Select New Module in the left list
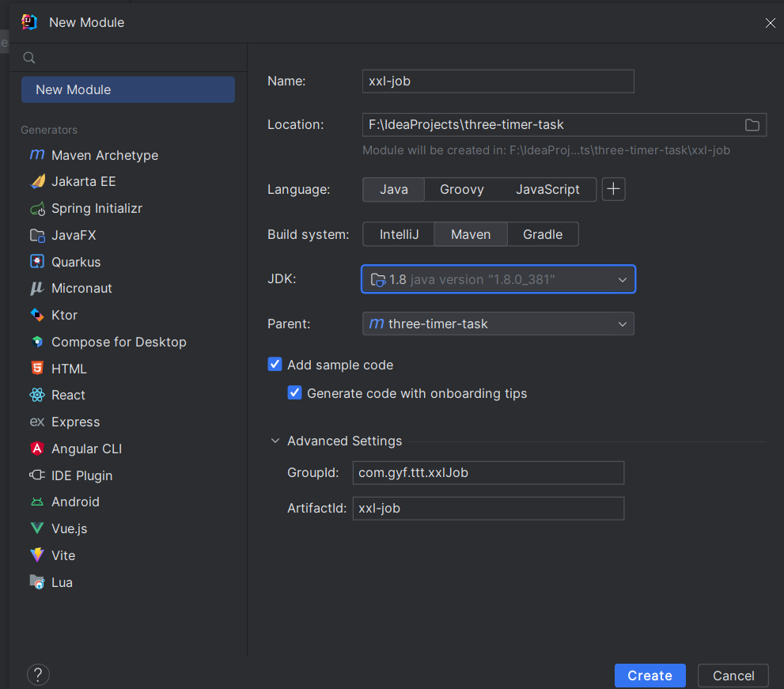 pos(128,89)
